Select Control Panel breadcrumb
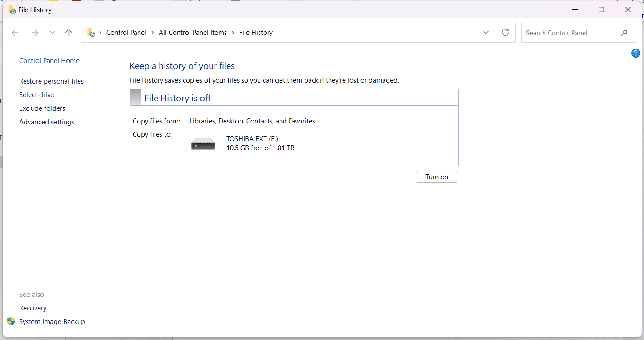644x340 pixels. coord(126,33)
